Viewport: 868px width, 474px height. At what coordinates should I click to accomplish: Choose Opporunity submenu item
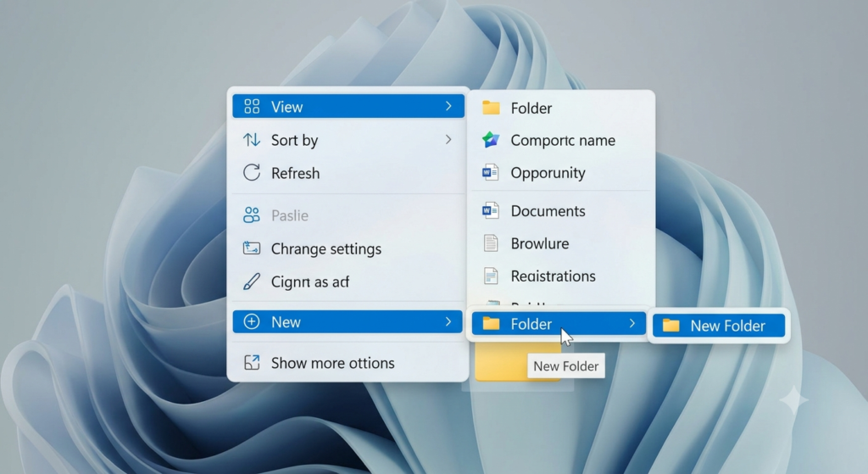pos(561,173)
